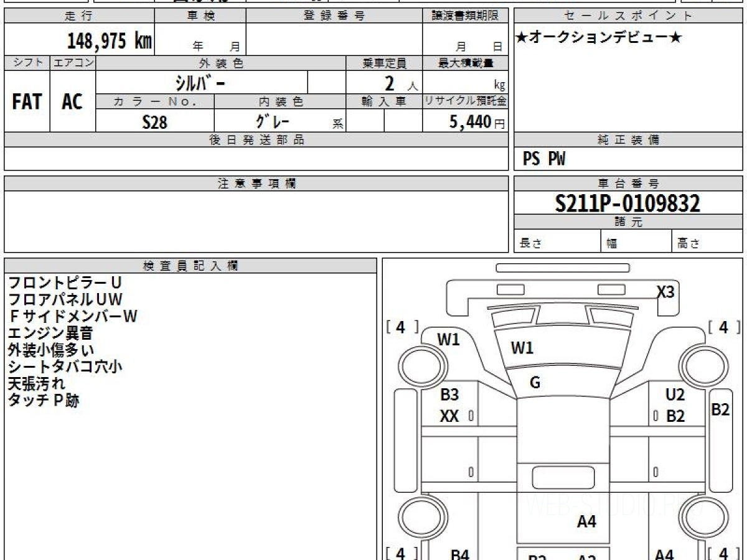
Task: Click the B3 damage mark on the diagram
Action: (x=449, y=394)
